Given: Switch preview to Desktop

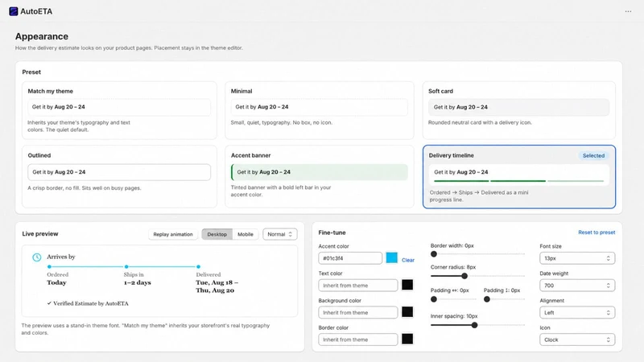Looking at the screenshot, I should tap(217, 234).
